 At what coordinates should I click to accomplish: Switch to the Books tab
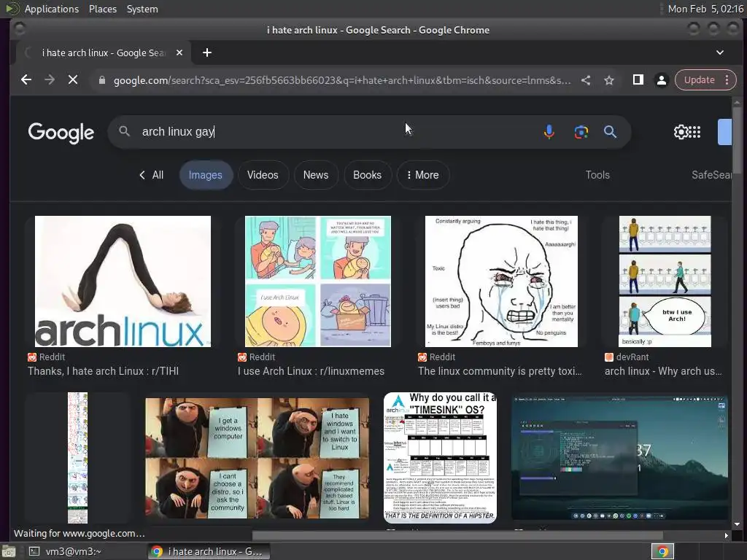[368, 175]
